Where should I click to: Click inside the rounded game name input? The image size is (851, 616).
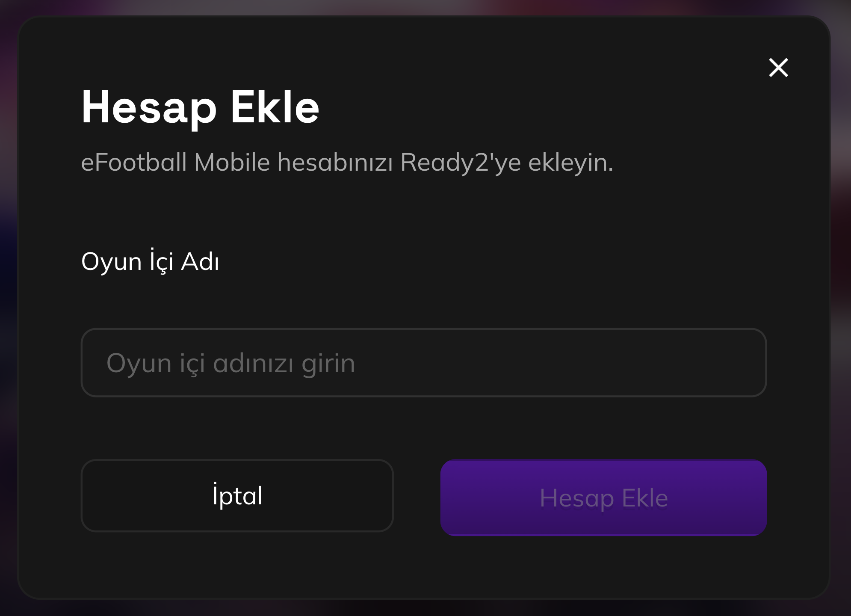424,363
